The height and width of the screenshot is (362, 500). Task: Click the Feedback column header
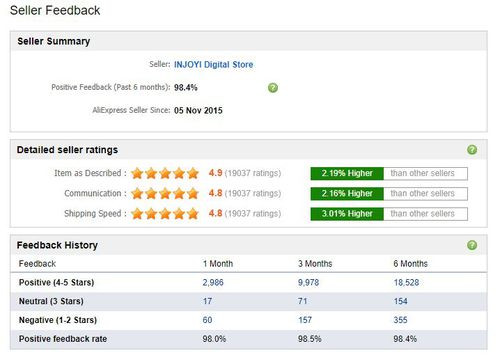[37, 264]
